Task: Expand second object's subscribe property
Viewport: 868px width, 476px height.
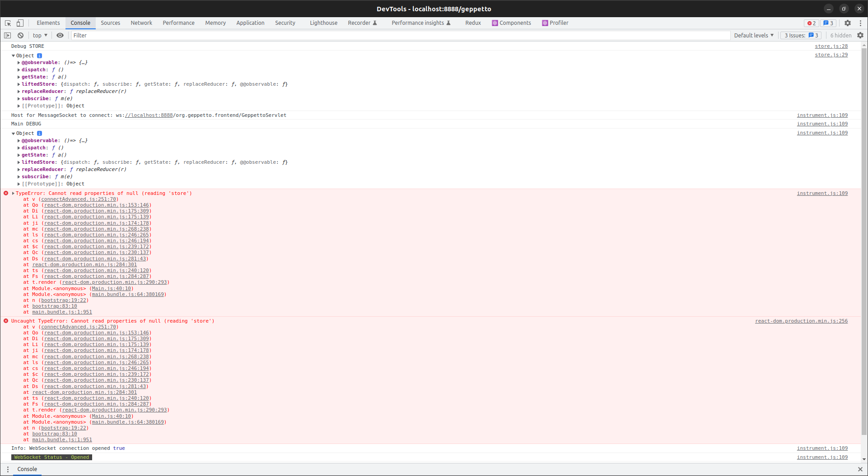Action: click(x=19, y=177)
